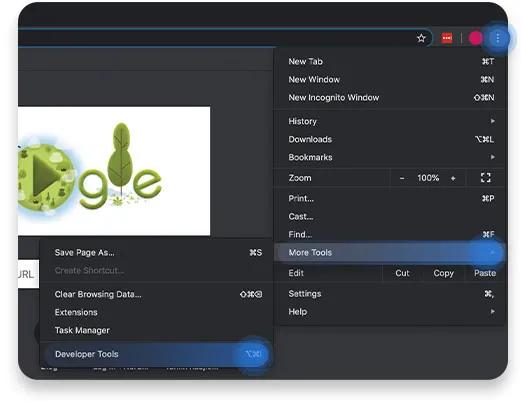Decrease zoom with the minus button
The width and height of the screenshot is (521, 404).
(x=402, y=178)
